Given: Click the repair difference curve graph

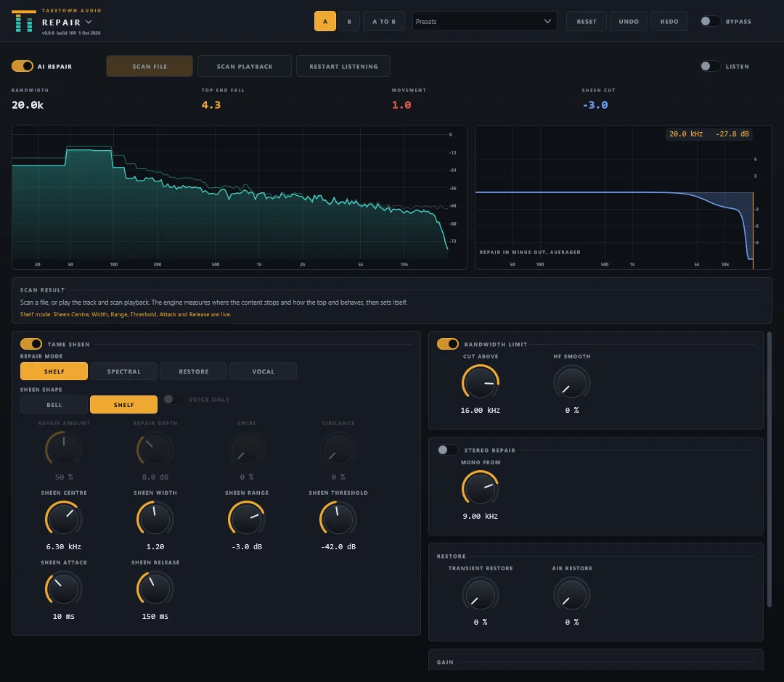Looking at the screenshot, I should click(623, 197).
